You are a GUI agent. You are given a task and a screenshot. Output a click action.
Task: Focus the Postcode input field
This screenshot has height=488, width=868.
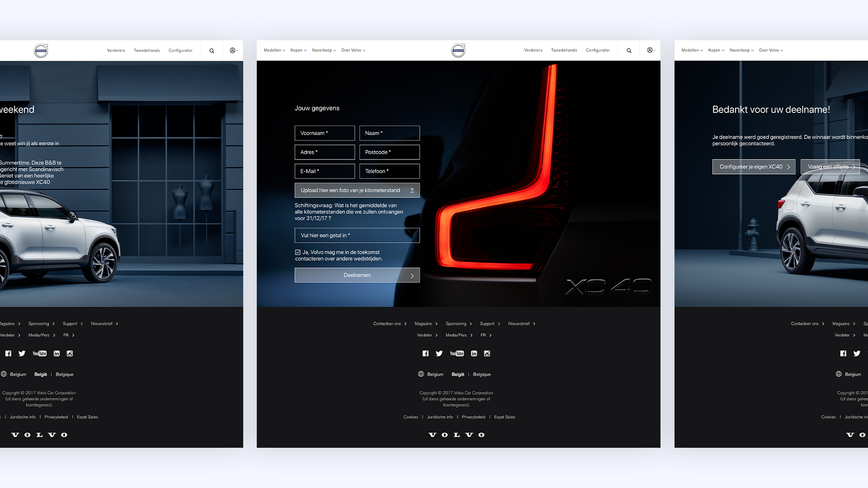389,152
